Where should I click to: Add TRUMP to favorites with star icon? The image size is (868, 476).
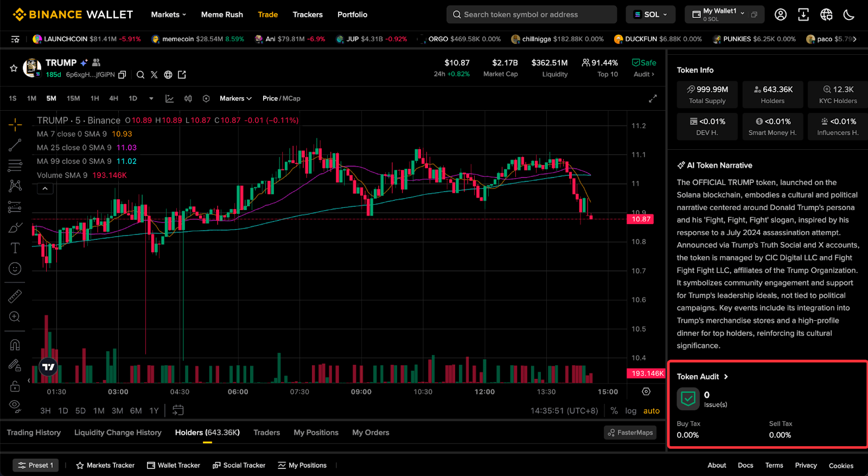pyautogui.click(x=14, y=68)
